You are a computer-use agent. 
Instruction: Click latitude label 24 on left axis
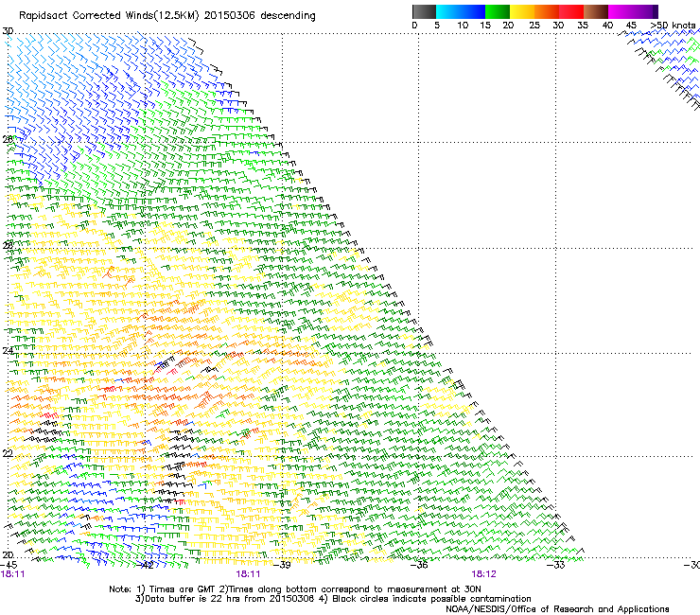point(8,351)
